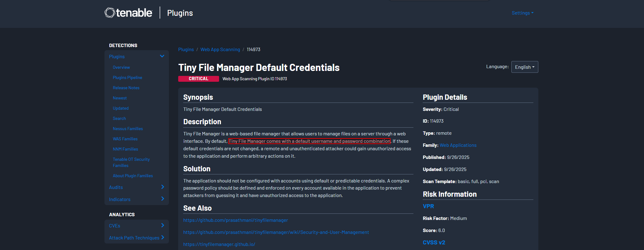
Task: Expand the Indicators section chevron
Action: 162,199
